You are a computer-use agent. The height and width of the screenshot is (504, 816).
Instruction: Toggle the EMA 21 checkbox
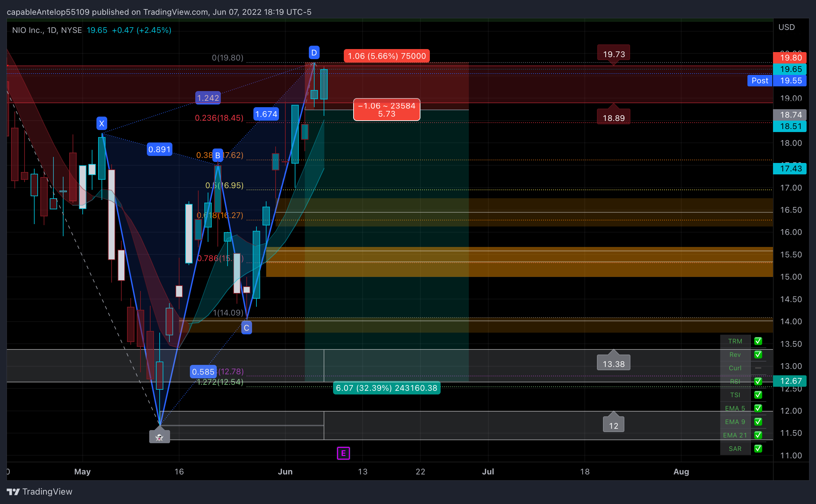coord(758,435)
